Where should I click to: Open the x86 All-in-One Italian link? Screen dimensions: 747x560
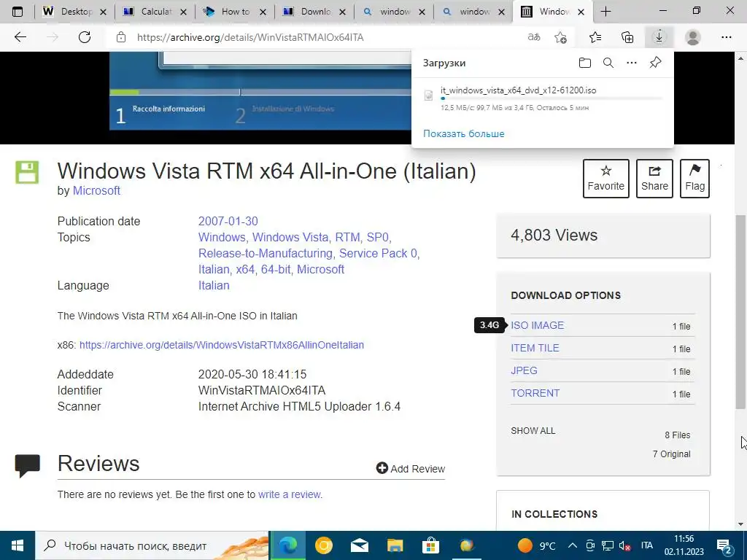[222, 345]
